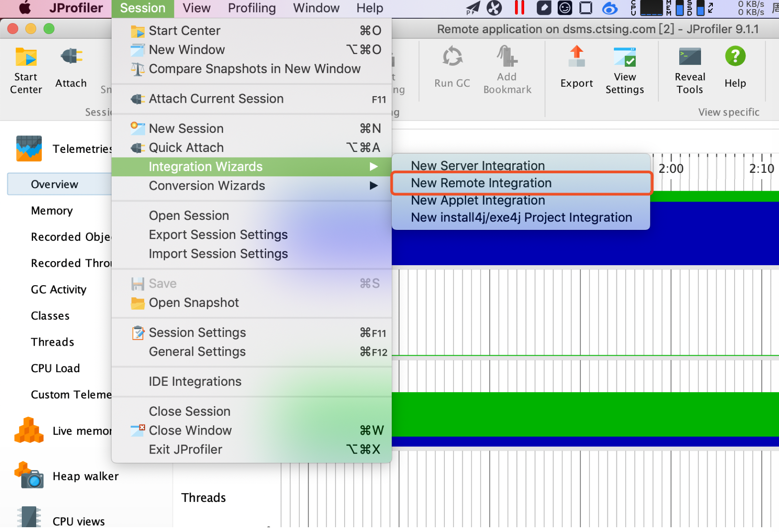Click the green Help question-mark icon
The height and width of the screenshot is (532, 779).
coord(735,56)
